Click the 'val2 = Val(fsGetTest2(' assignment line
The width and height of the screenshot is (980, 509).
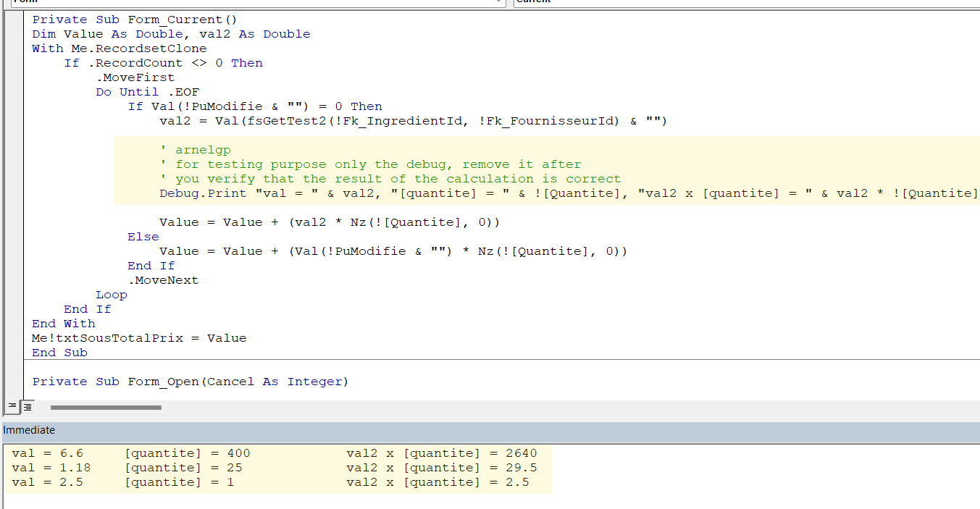click(413, 121)
